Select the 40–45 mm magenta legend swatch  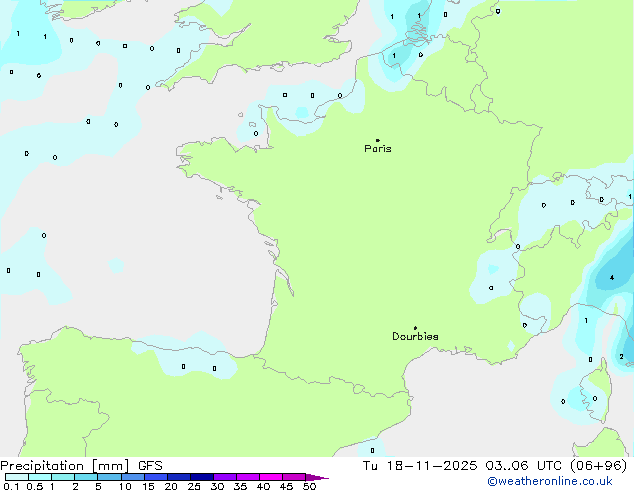pyautogui.click(x=271, y=477)
